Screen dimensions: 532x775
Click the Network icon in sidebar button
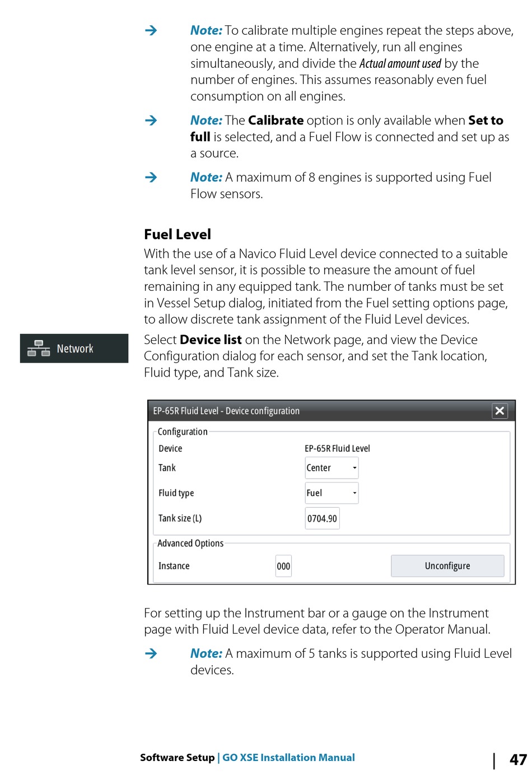[x=39, y=348]
